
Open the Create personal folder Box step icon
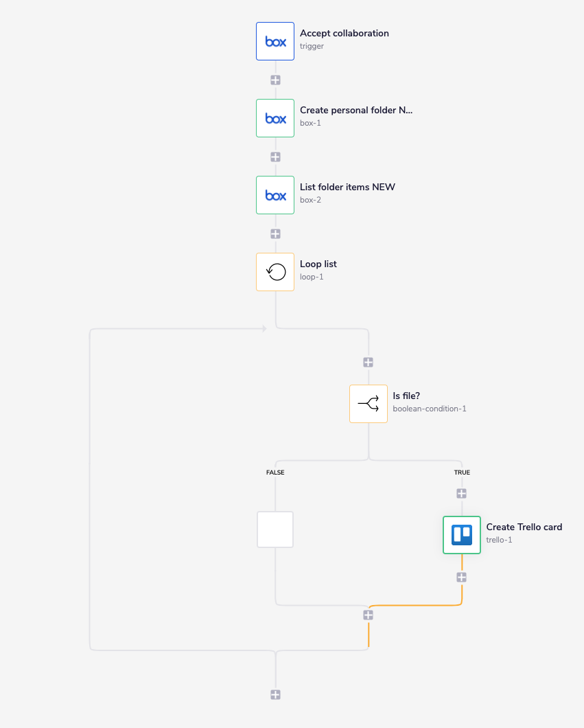click(x=275, y=118)
